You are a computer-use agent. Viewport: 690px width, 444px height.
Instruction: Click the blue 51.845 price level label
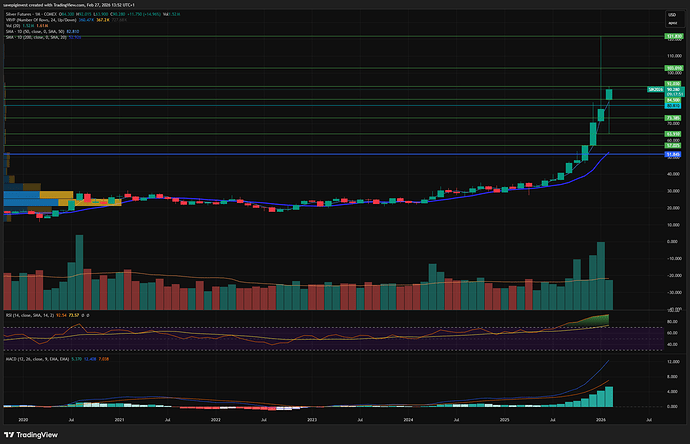(x=674, y=154)
